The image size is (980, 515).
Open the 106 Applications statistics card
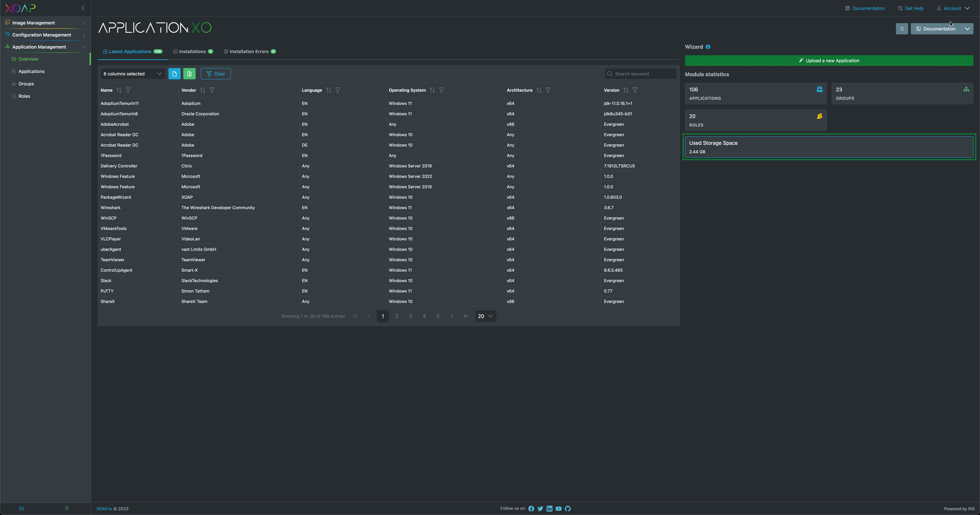[756, 93]
